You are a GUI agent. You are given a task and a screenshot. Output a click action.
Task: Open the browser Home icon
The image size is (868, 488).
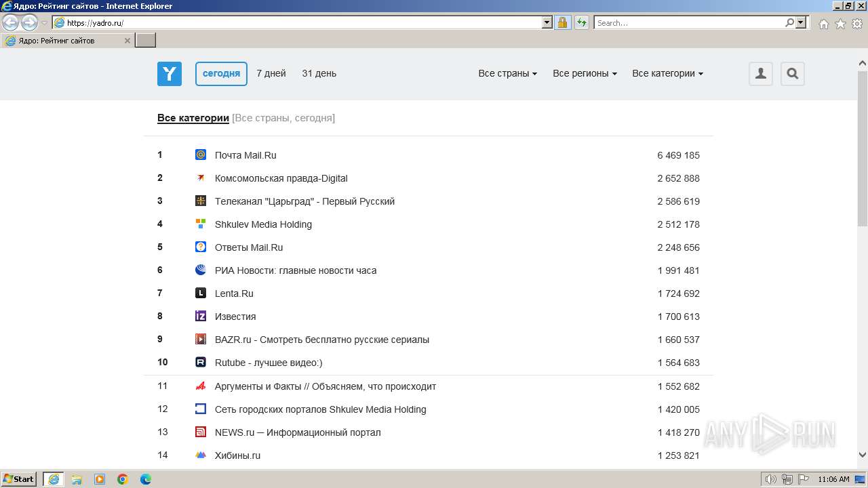pyautogui.click(x=823, y=24)
